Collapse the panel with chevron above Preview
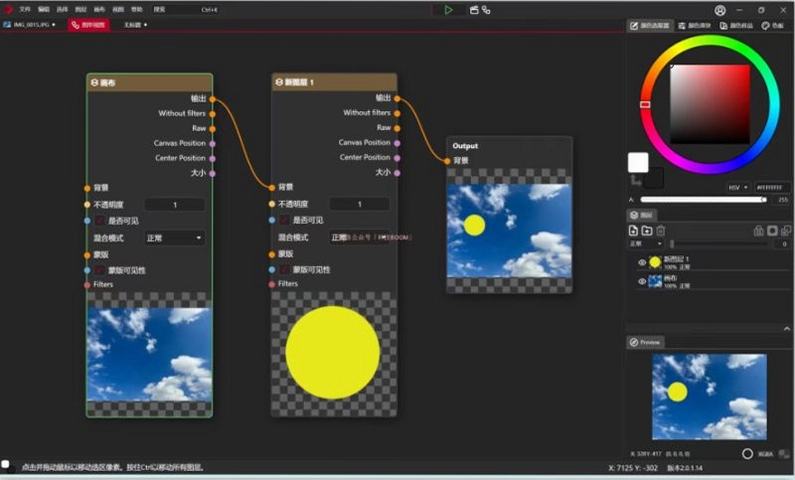Screen dimensions: 795x480 point(786,329)
